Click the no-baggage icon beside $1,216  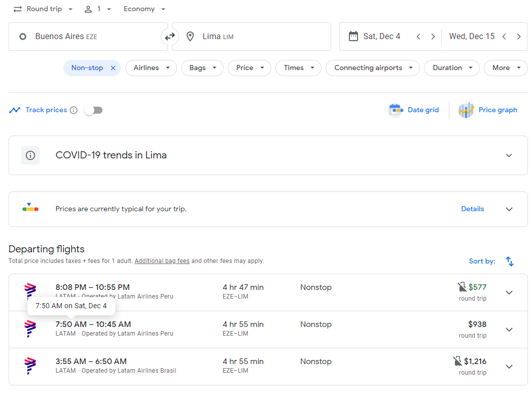click(457, 361)
